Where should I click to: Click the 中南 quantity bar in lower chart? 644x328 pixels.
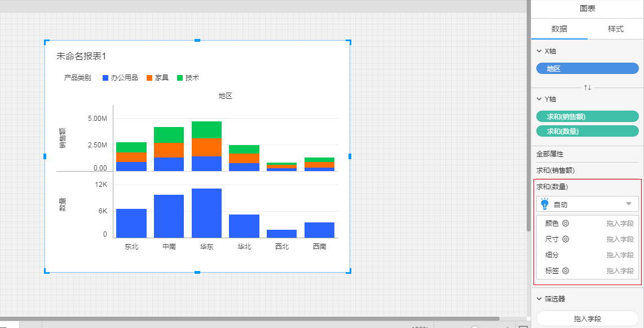pyautogui.click(x=169, y=216)
